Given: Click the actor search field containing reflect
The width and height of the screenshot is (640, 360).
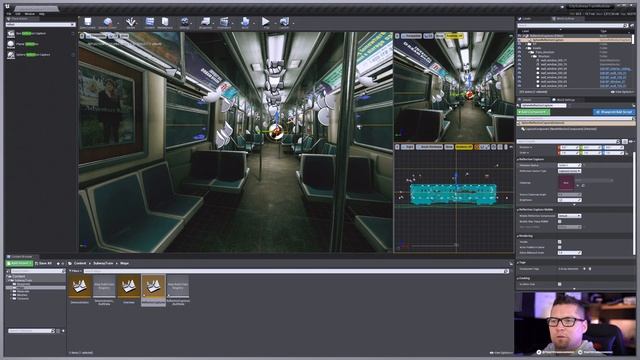Looking at the screenshot, I should coord(40,24).
